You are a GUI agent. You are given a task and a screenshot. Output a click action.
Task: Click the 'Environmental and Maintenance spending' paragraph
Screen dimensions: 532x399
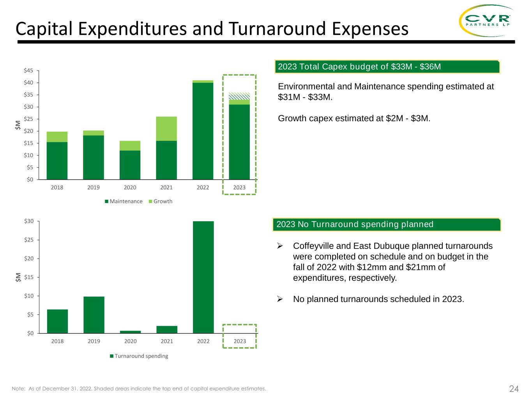[385, 92]
